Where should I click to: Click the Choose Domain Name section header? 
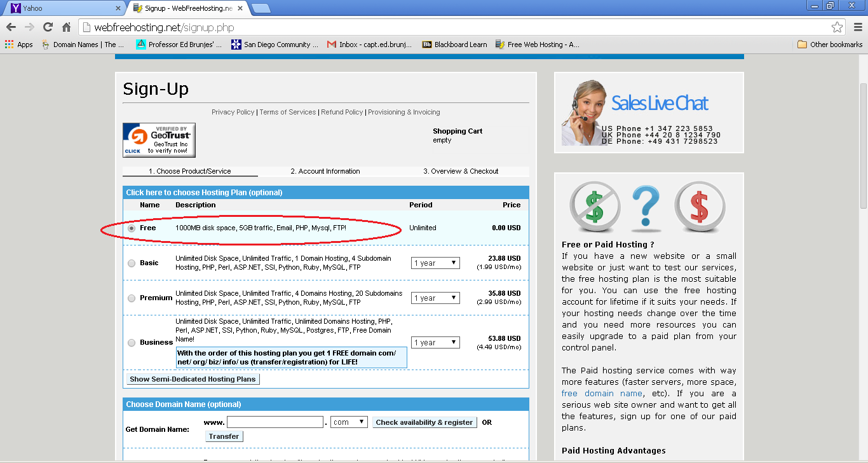click(326, 404)
